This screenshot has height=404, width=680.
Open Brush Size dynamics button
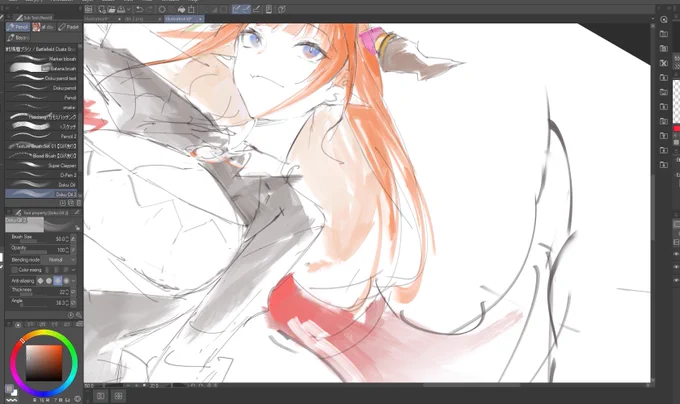tap(73, 239)
